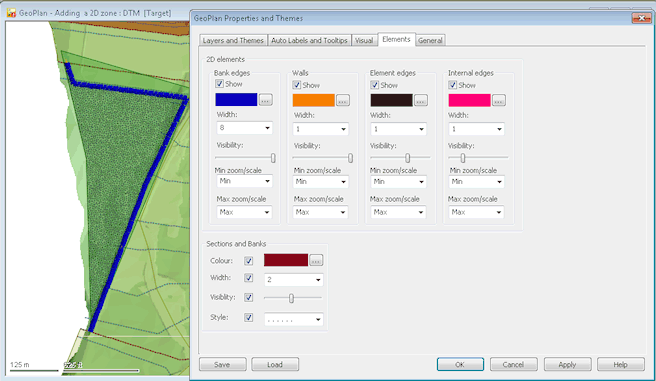
Task: Click the GeoPlan window title icon
Action: 11,13
